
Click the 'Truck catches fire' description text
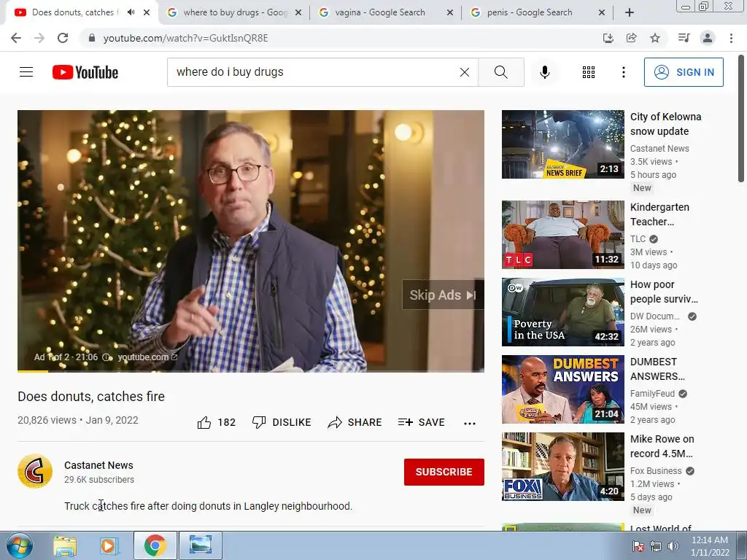pyautogui.click(x=208, y=506)
